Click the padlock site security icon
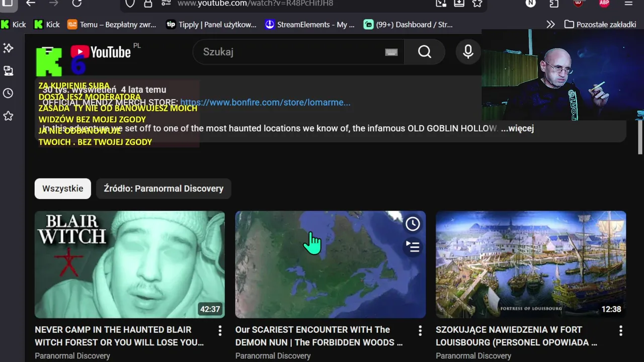 pyautogui.click(x=148, y=3)
